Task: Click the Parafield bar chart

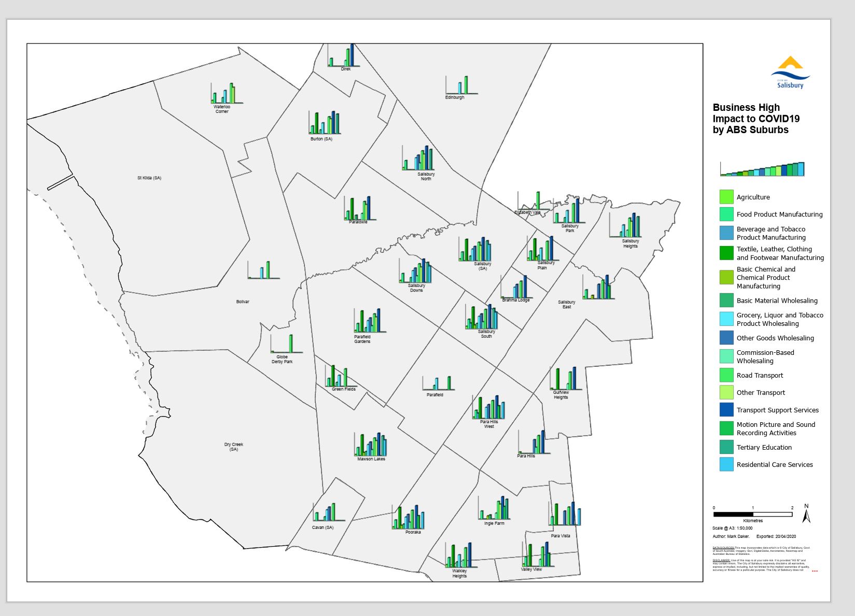Action: (438, 383)
